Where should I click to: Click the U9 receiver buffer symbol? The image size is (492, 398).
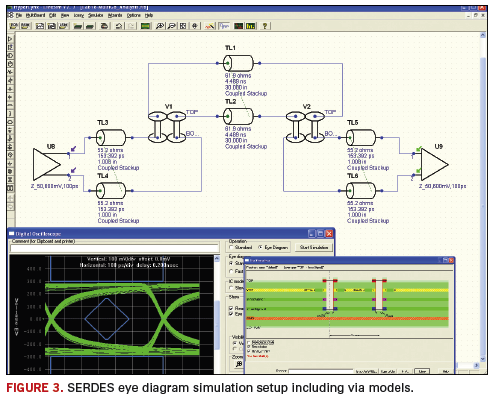434,164
